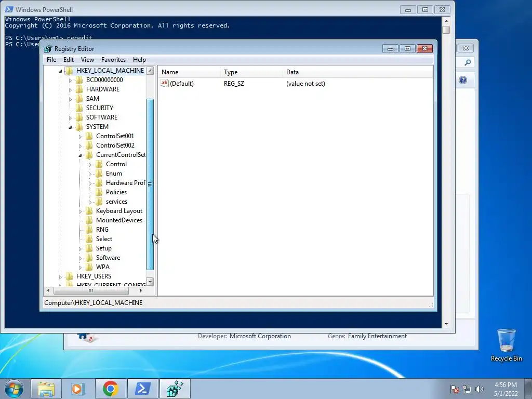Viewport: 532px width, 399px height.
Task: Select the Enum key label
Action: [114, 174]
